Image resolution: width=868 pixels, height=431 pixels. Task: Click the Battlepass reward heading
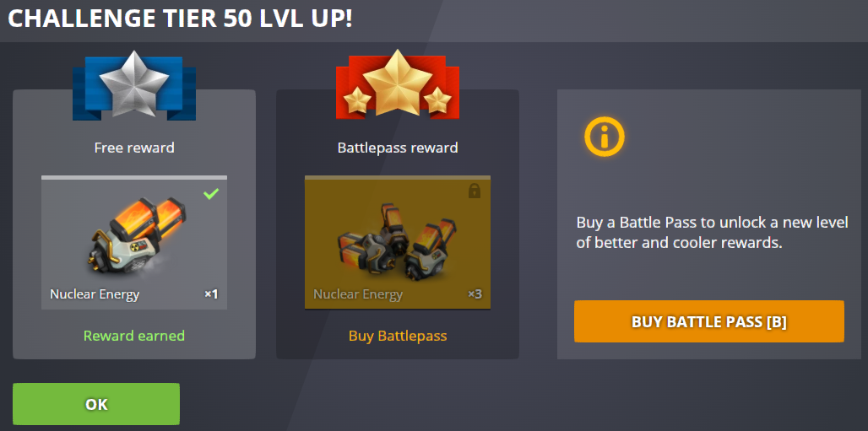(x=398, y=148)
